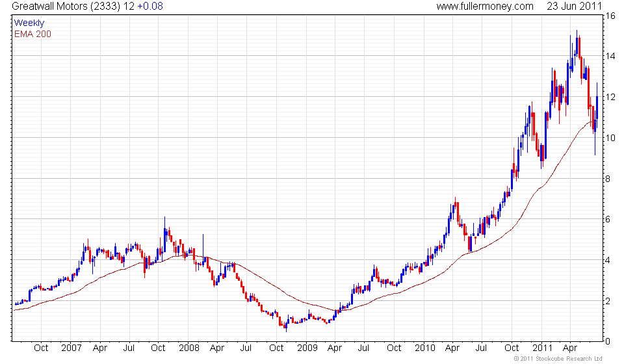Click the x-axis year label '2011'
Screen dimensions: 637x364
tap(542, 348)
